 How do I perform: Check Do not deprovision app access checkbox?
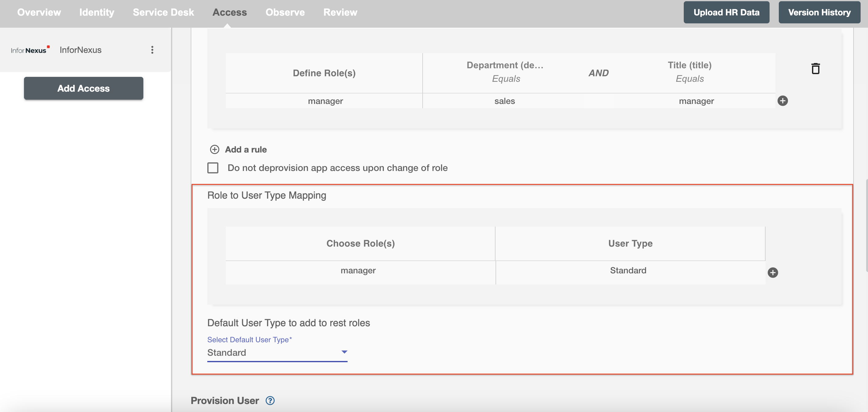(x=213, y=168)
